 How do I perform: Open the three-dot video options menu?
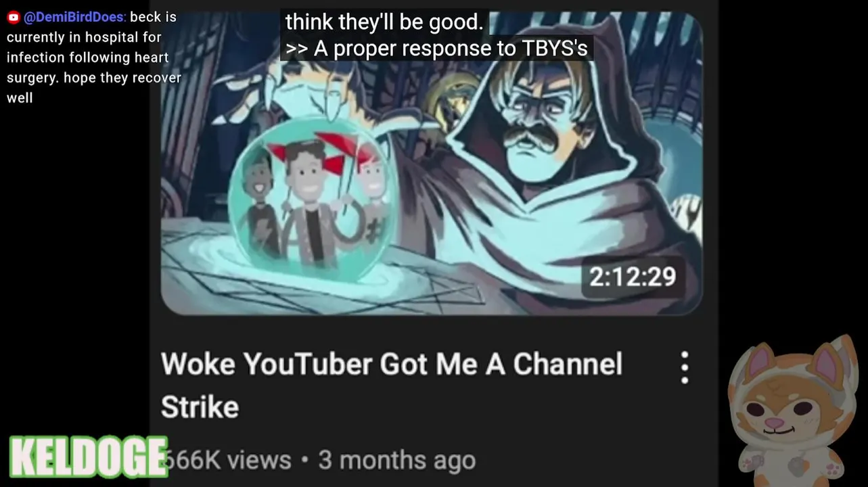point(685,367)
